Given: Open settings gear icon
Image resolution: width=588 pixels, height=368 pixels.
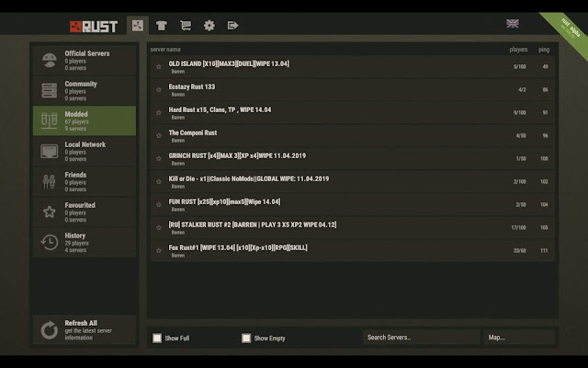Looking at the screenshot, I should pos(209,26).
